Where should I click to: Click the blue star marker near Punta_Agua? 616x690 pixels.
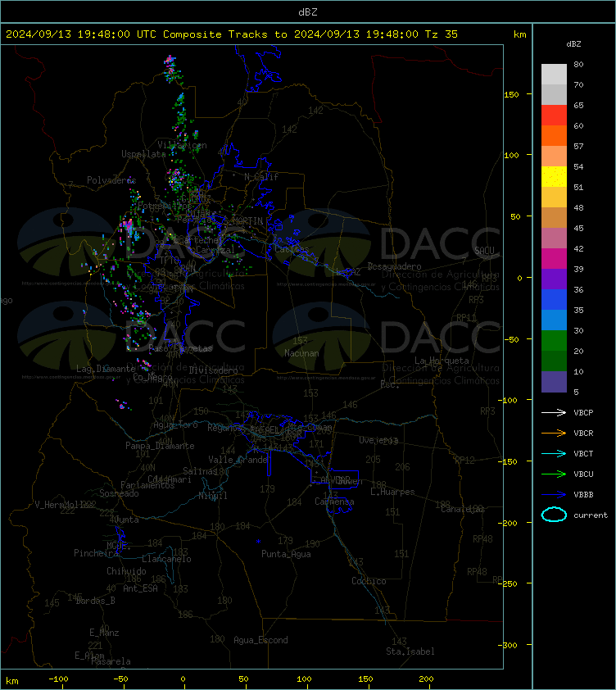point(258,541)
